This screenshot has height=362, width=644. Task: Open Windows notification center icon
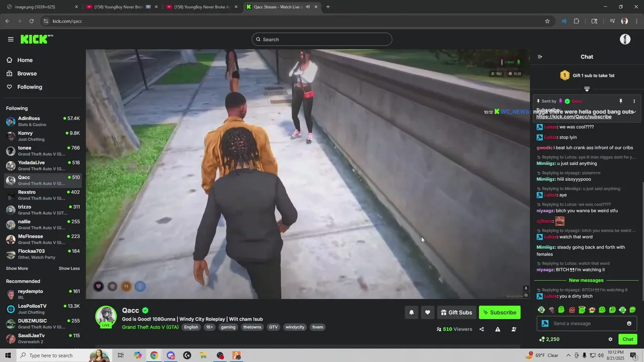633,355
